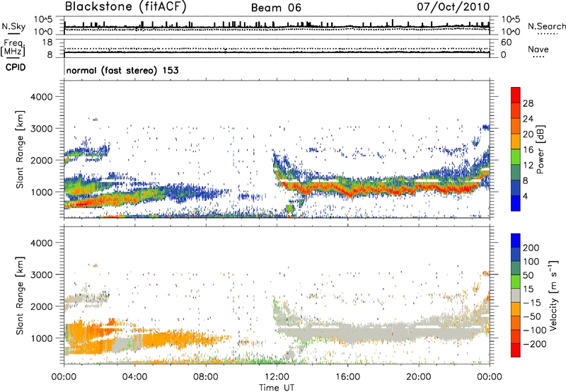The width and height of the screenshot is (566, 392).
Task: Pick the red bottom segment of velocity colorbar
Action: (x=516, y=350)
